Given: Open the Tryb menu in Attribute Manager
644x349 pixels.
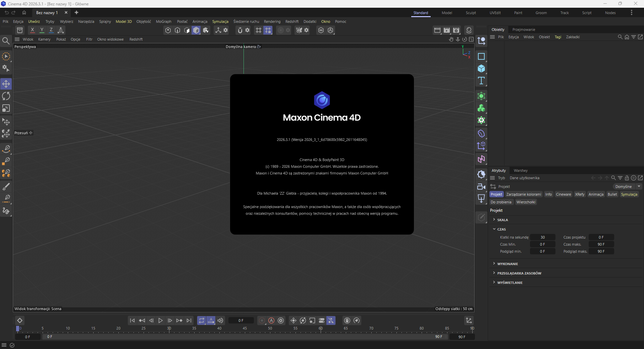Looking at the screenshot, I should (501, 178).
